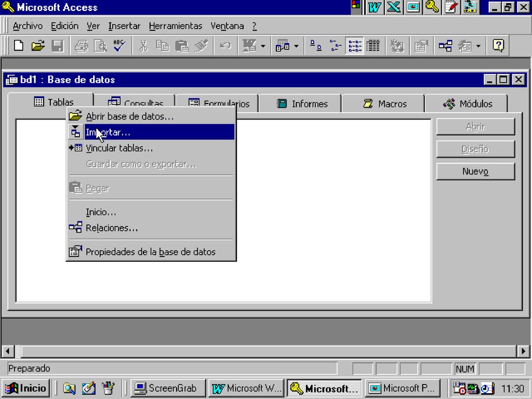
Task: Open the Archivo menu
Action: coord(28,26)
